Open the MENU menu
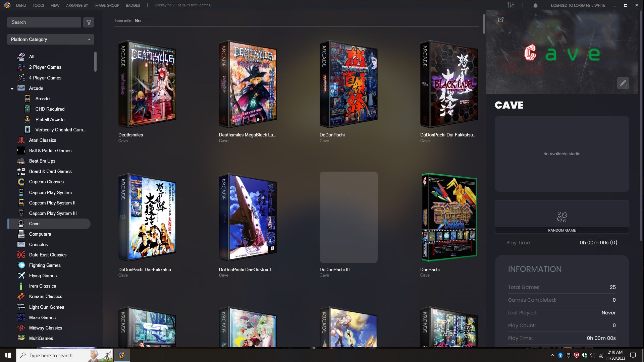This screenshot has height=362, width=644. (21, 5)
